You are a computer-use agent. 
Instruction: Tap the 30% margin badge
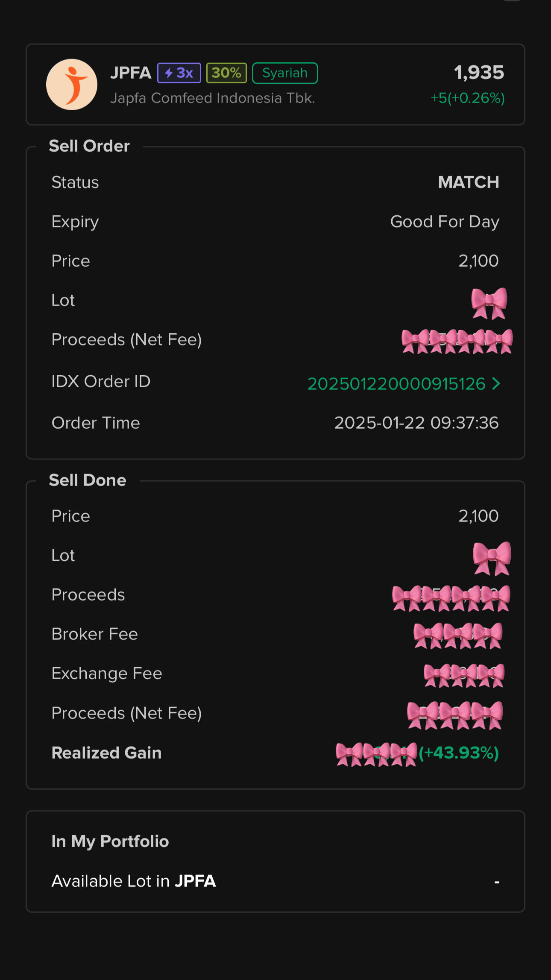(x=226, y=73)
